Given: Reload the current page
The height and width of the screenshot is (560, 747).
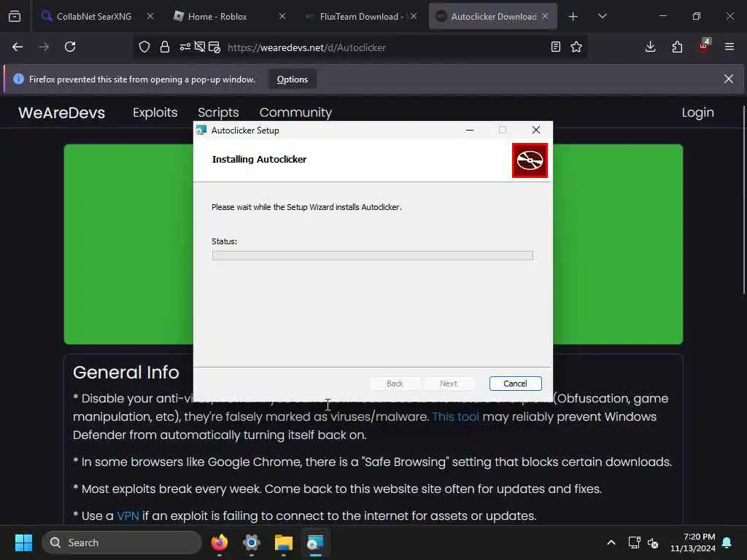Looking at the screenshot, I should click(x=70, y=47).
